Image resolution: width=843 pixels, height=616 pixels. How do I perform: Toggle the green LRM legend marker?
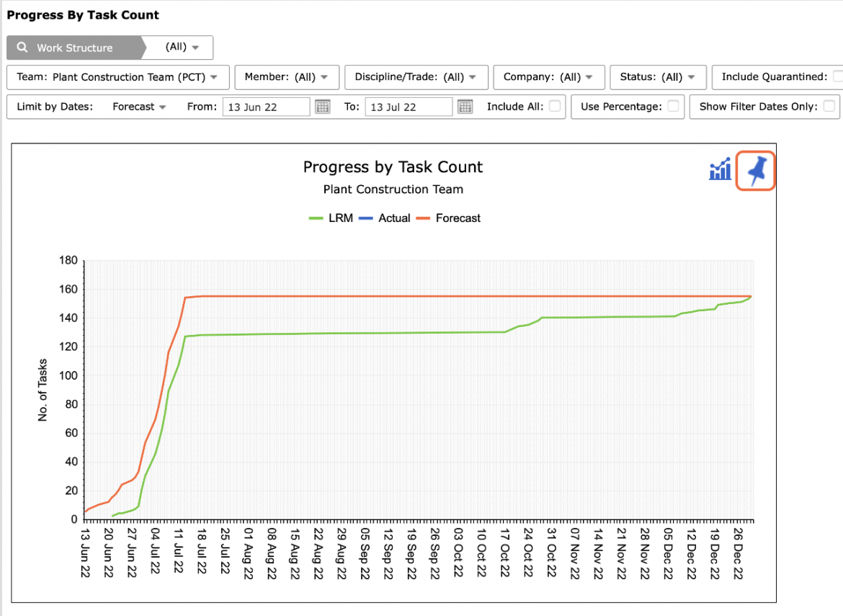coord(316,218)
